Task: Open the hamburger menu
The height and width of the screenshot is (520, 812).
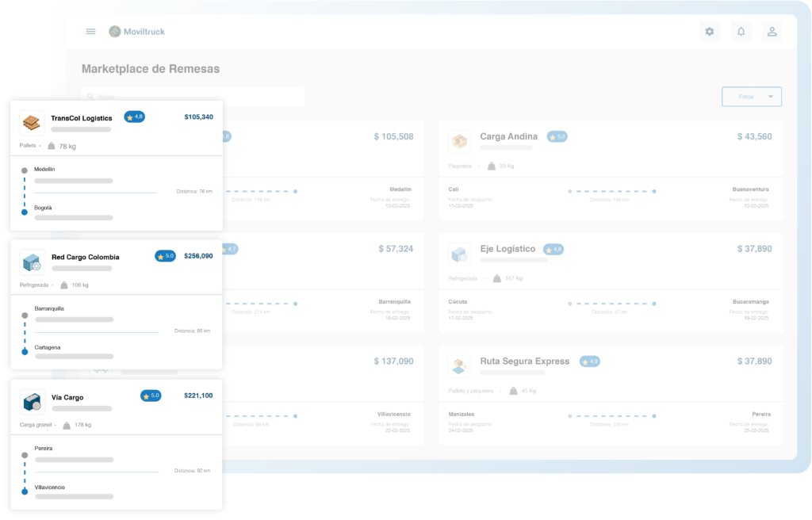Action: (x=90, y=32)
